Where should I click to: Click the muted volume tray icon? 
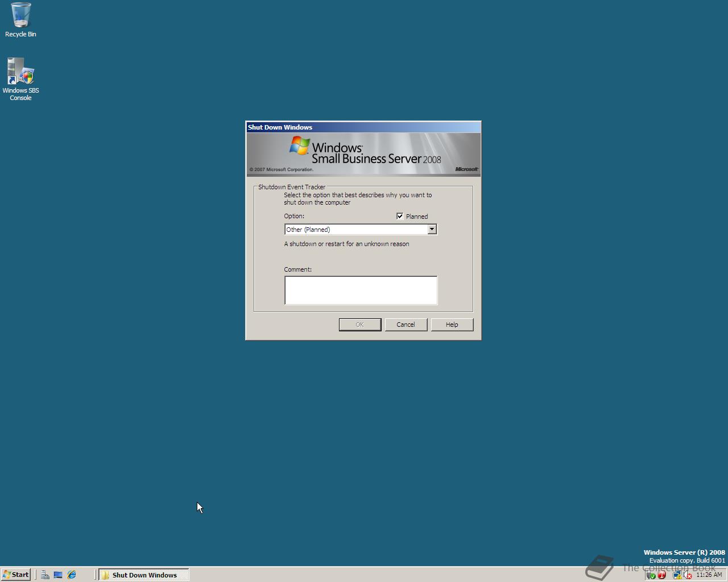tap(687, 575)
